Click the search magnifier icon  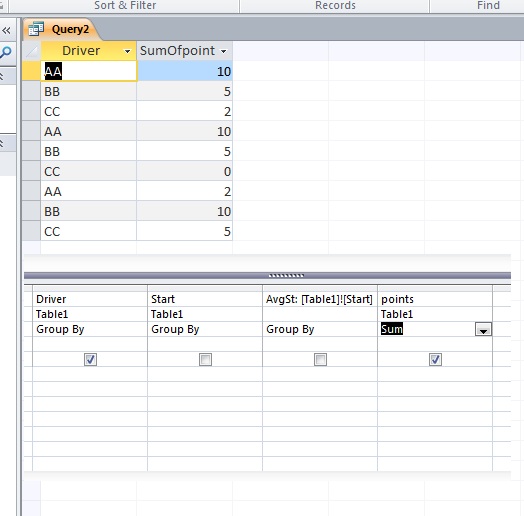pyautogui.click(x=6, y=52)
